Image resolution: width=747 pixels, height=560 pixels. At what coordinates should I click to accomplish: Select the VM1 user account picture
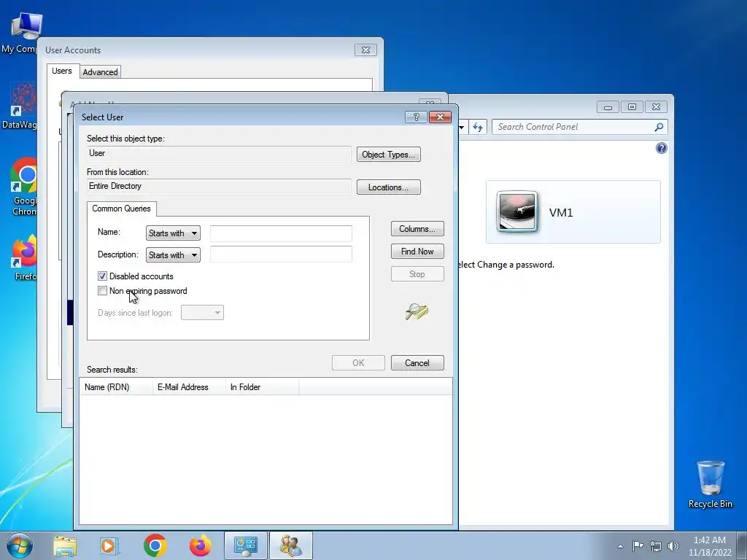point(517,211)
